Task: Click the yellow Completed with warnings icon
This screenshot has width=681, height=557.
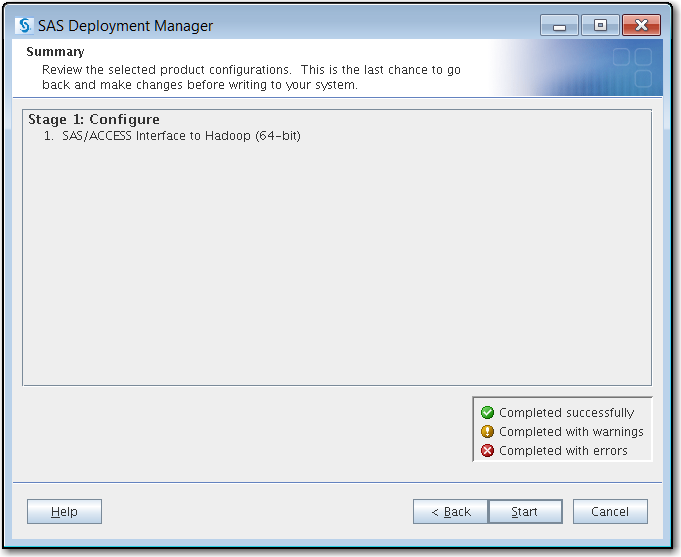Action: tap(487, 431)
